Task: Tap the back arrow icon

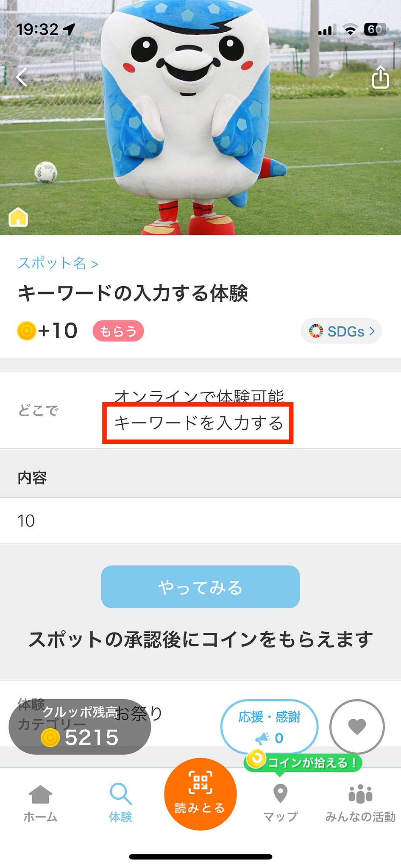Action: (x=22, y=77)
